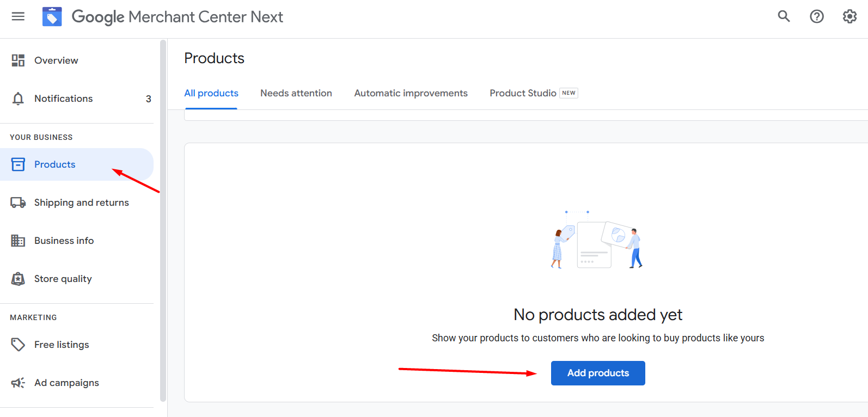Click the MARKETING section label

pos(33,317)
